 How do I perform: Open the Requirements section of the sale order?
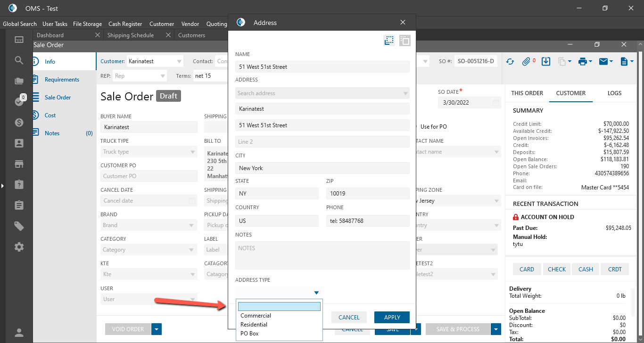coord(62,80)
